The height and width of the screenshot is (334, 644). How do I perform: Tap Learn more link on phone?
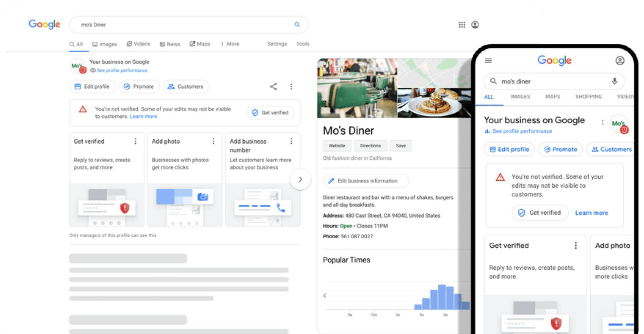[591, 213]
